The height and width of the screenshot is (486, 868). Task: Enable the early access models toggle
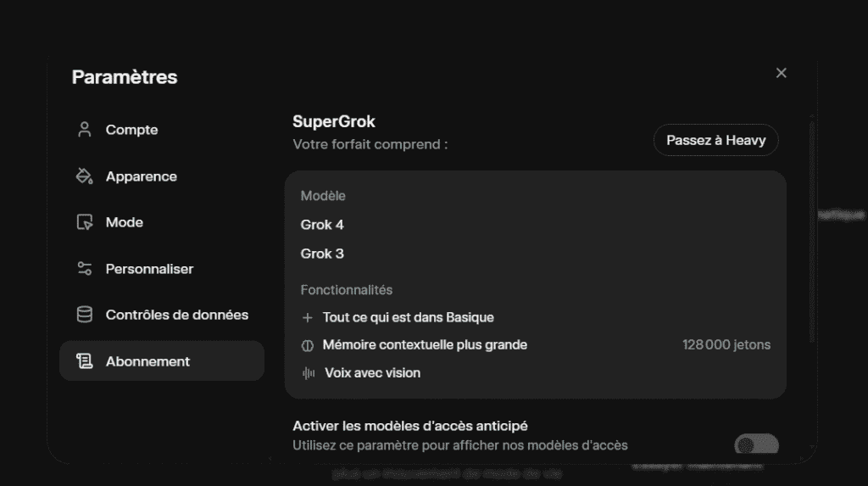[755, 444]
